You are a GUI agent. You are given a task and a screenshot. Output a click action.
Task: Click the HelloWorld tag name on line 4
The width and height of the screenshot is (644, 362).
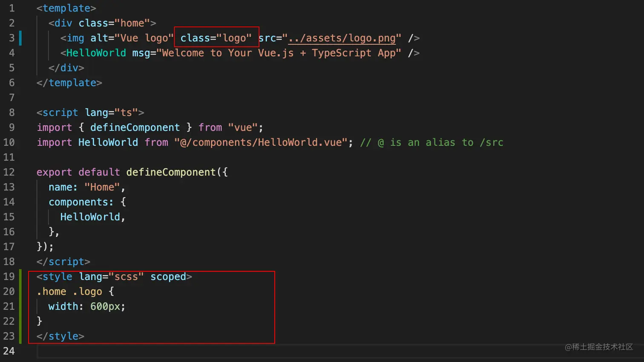point(96,53)
